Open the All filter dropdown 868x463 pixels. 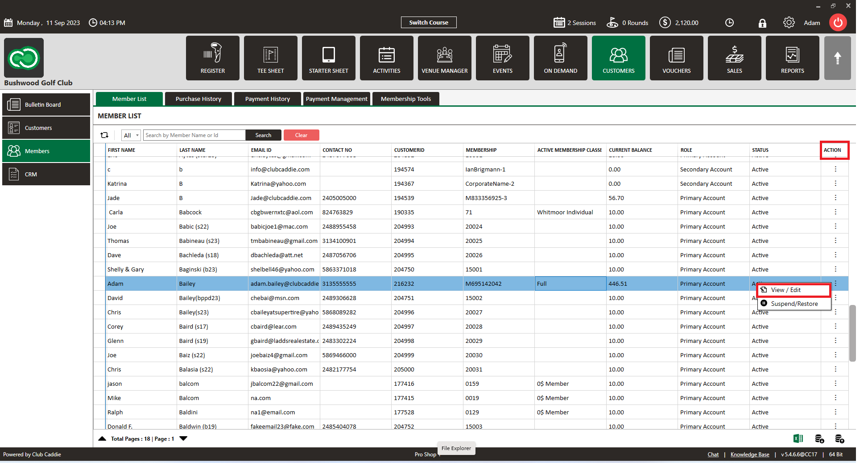[131, 135]
